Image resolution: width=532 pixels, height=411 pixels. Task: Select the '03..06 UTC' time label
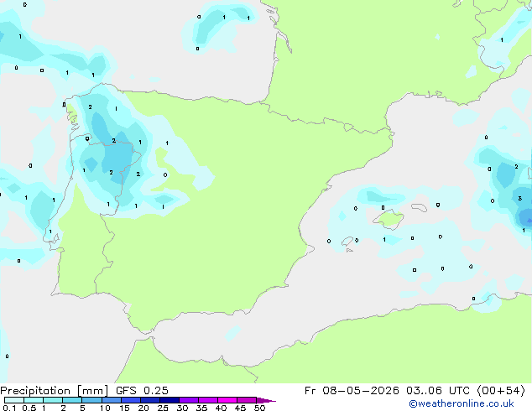click(438, 391)
